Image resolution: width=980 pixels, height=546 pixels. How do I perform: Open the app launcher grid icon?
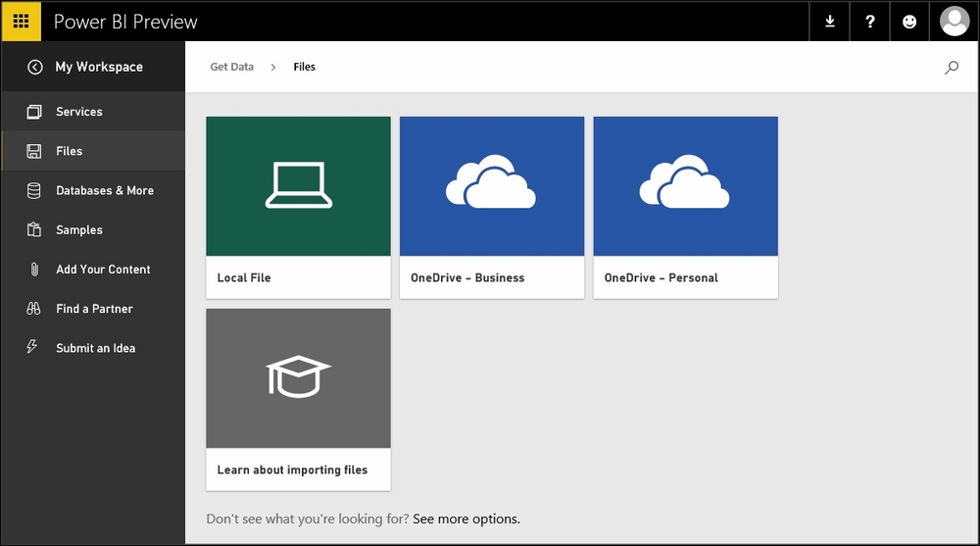coord(21,21)
